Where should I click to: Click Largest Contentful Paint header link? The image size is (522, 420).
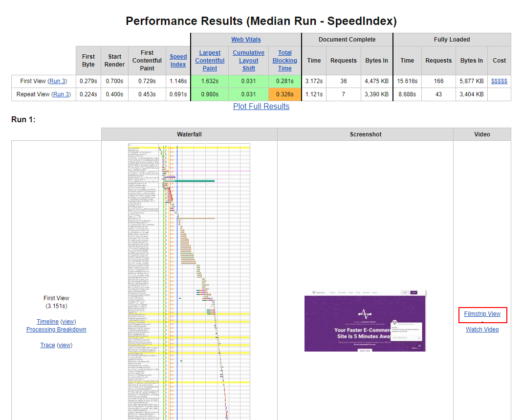click(210, 61)
